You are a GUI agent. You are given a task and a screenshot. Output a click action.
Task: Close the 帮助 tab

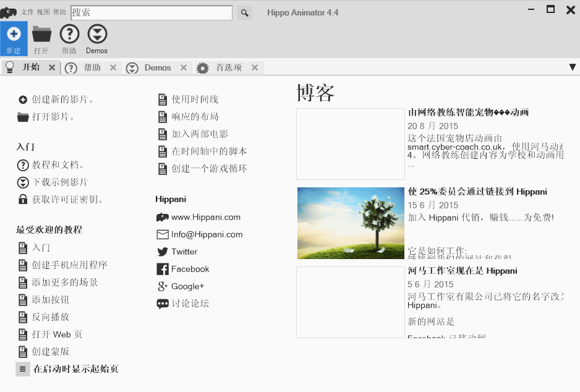113,67
